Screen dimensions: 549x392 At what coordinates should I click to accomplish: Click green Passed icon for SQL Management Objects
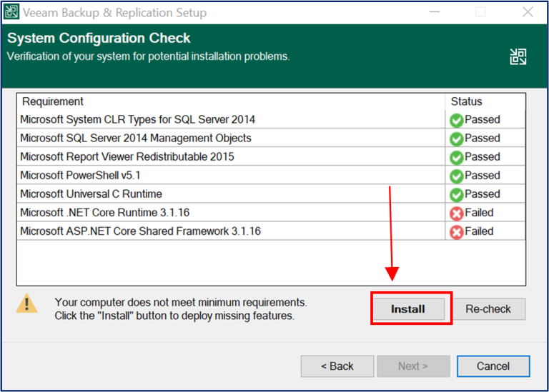(x=456, y=139)
